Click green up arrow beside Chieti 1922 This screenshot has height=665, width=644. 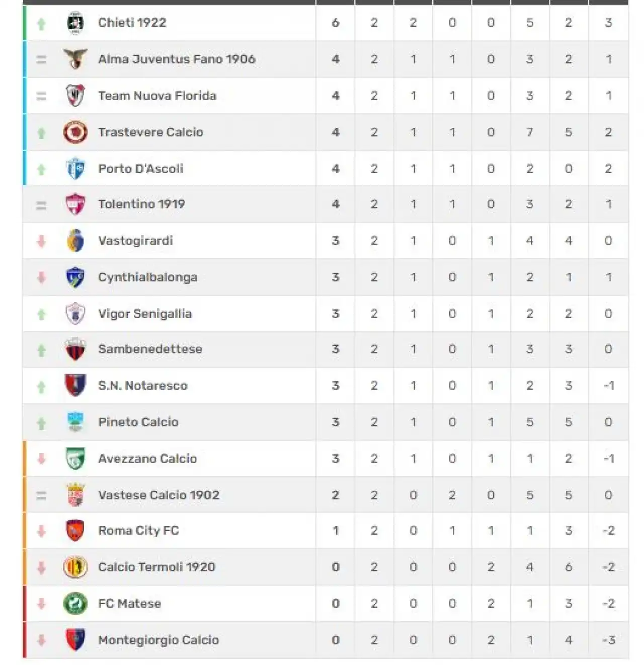[41, 23]
